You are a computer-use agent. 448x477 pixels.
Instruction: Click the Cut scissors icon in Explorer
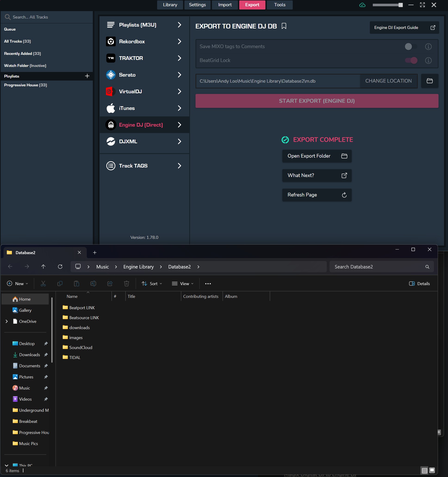click(43, 284)
